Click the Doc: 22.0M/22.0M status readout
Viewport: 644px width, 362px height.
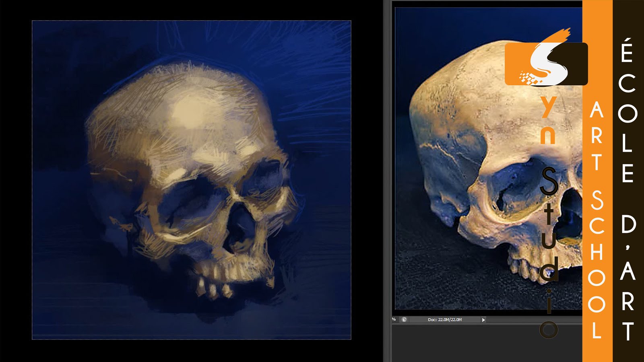click(445, 319)
